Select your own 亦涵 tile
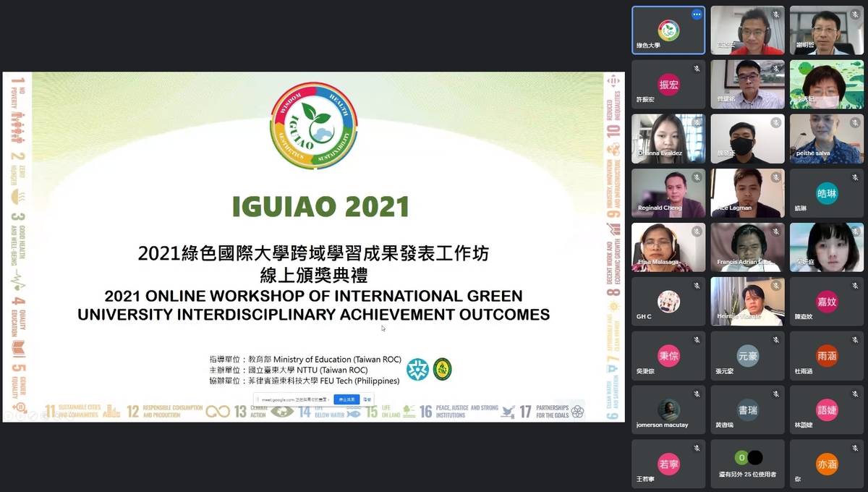Image resolution: width=868 pixels, height=492 pixels. point(826,465)
